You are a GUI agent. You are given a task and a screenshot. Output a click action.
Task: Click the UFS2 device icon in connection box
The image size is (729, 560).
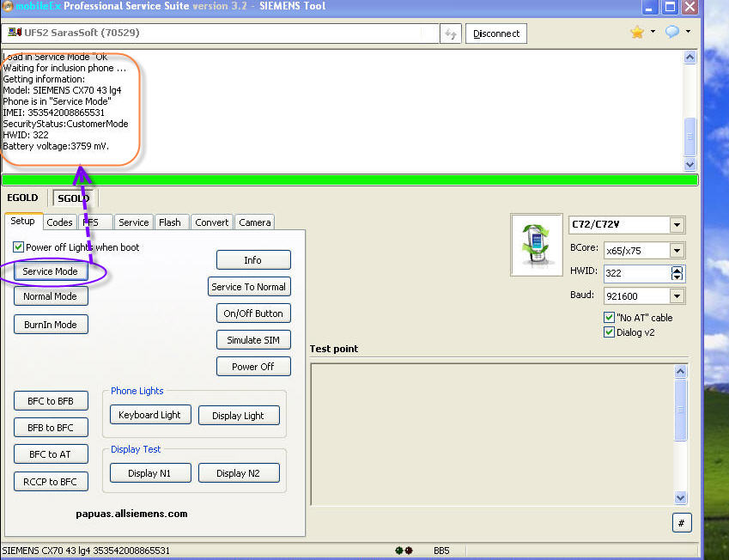(x=15, y=33)
